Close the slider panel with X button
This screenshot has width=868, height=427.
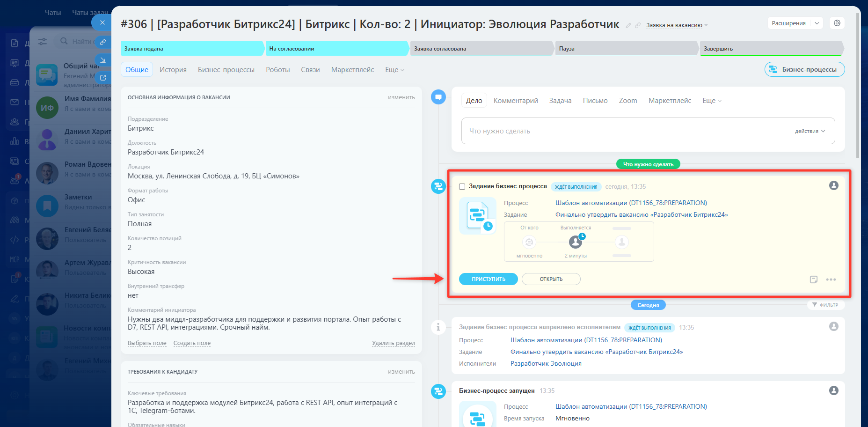click(x=102, y=22)
